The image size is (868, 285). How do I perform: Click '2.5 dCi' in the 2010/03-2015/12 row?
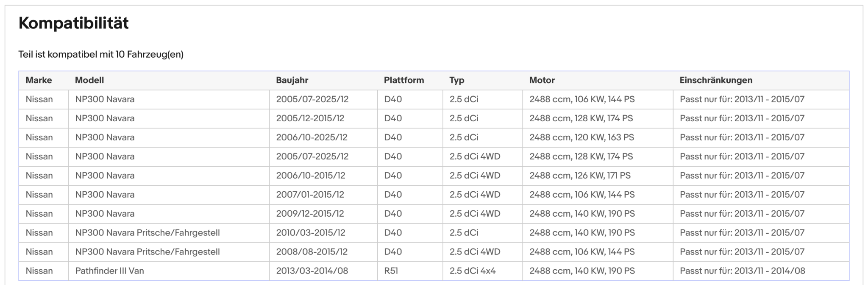[464, 233]
